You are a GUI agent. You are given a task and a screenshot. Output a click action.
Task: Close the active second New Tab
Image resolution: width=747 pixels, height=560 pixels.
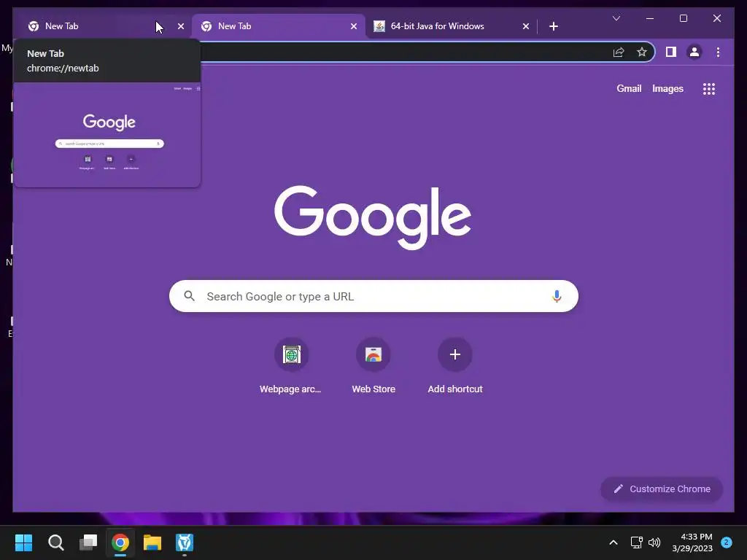[x=354, y=26]
